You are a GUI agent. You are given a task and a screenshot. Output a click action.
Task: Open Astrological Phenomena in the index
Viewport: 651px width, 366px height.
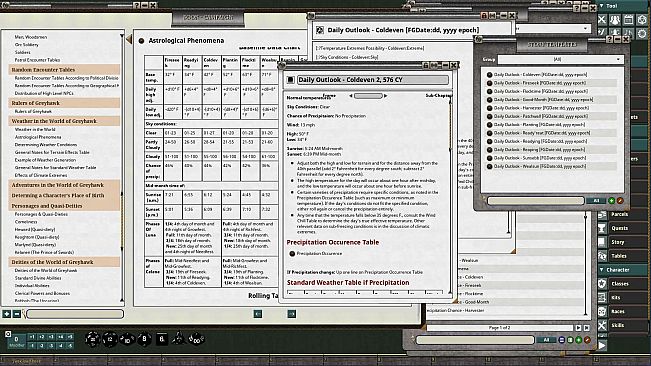point(38,137)
